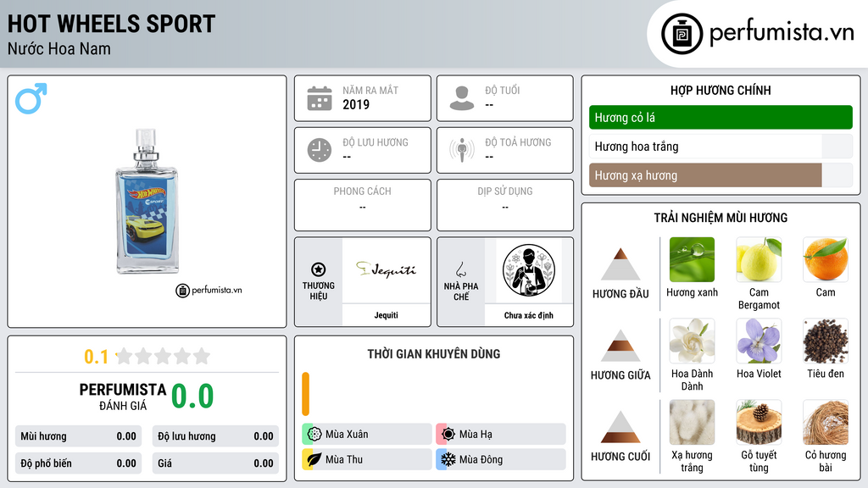Click the Trải nghiệm mùi hương heading
This screenshot has width=868, height=488.
tap(721, 218)
